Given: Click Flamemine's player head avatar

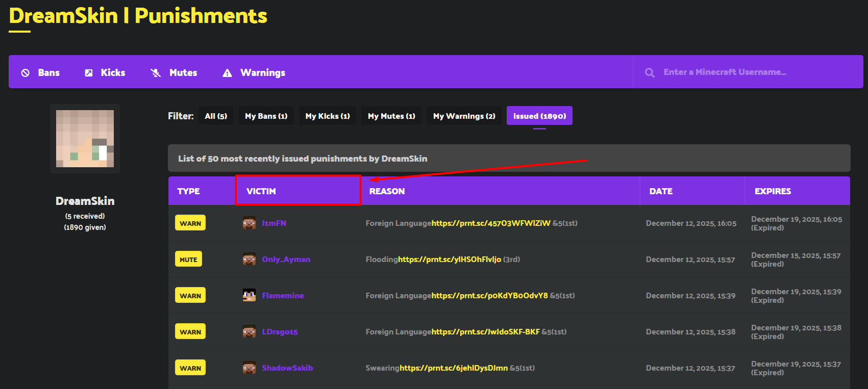Looking at the screenshot, I should coord(249,296).
